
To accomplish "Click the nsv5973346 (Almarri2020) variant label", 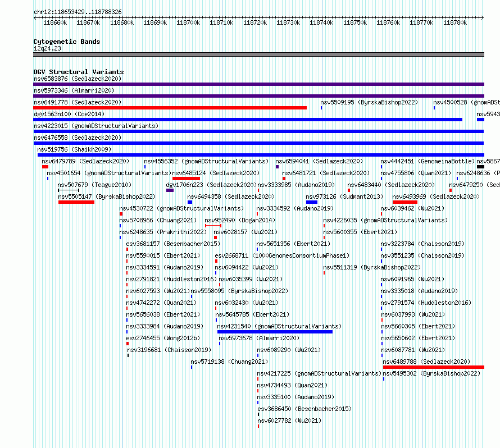I will [74, 90].
